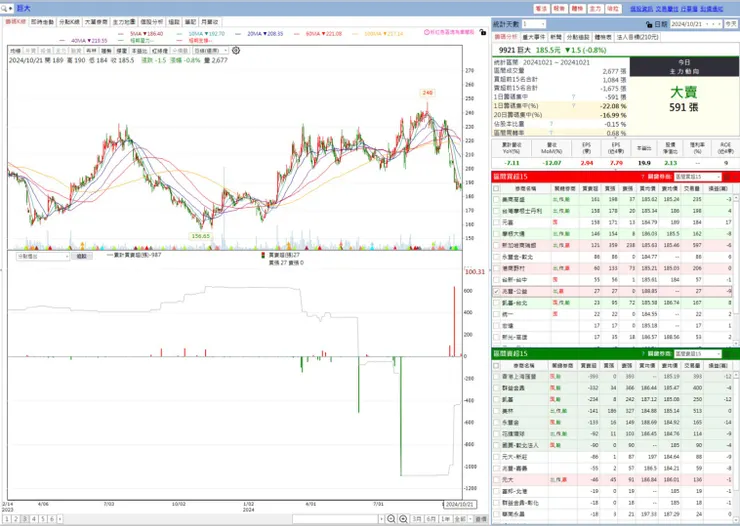The width and height of the screenshot is (740, 526).
Task: Click help icon beside 佔股本比重
Action: (551, 124)
